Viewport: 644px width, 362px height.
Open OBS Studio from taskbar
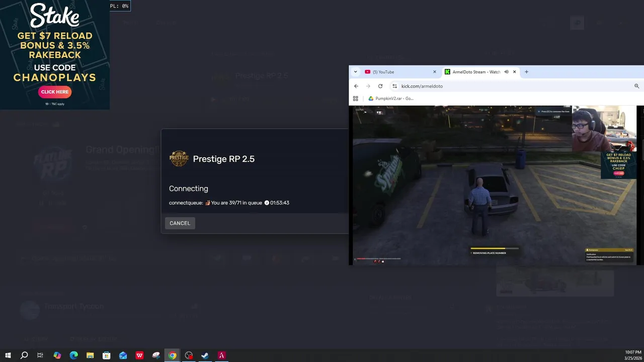(189, 355)
